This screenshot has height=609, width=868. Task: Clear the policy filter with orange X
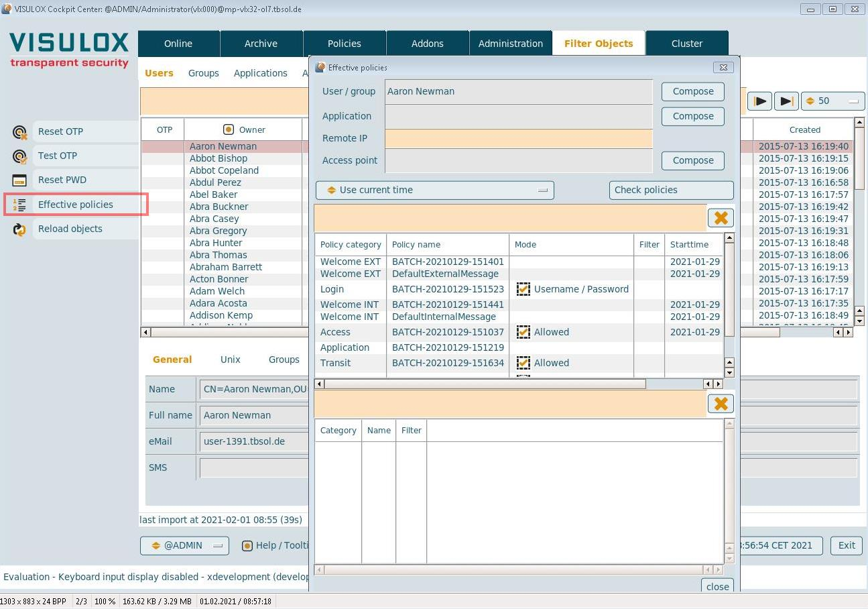click(721, 218)
